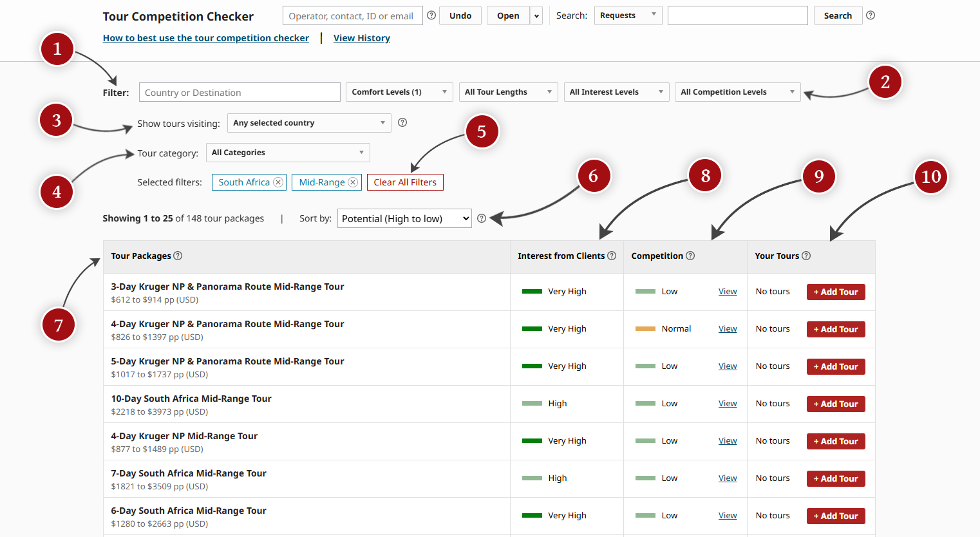View competition for 10-Day South Africa tour
This screenshot has width=980, height=537.
point(728,404)
